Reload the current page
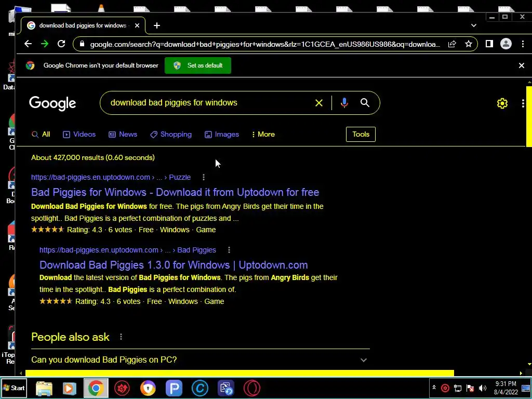The height and width of the screenshot is (399, 532). coord(61,44)
